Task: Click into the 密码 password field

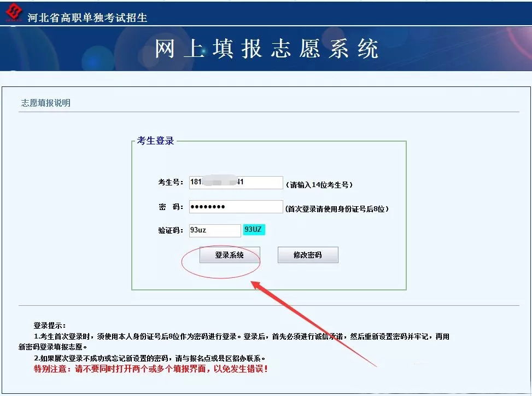Action: pyautogui.click(x=236, y=207)
